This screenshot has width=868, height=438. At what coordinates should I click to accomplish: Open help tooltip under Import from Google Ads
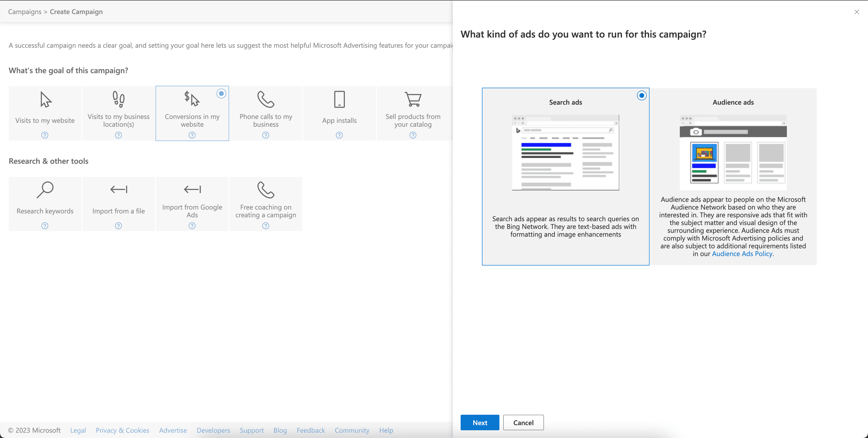(x=192, y=226)
